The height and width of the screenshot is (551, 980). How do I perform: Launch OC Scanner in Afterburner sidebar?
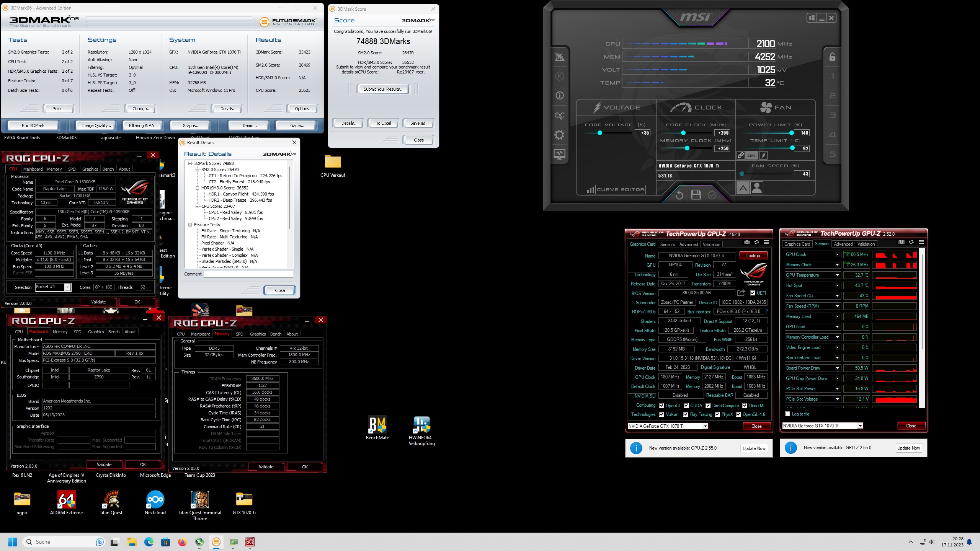click(x=559, y=115)
